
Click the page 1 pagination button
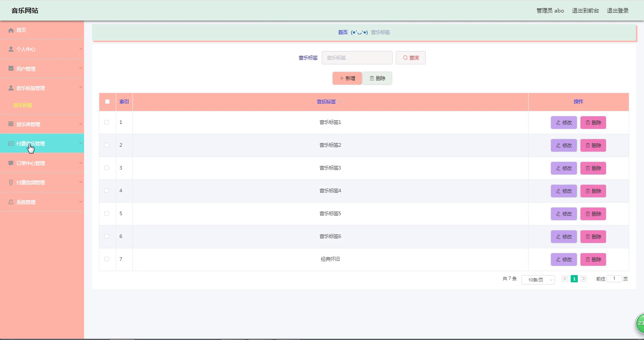(x=574, y=279)
